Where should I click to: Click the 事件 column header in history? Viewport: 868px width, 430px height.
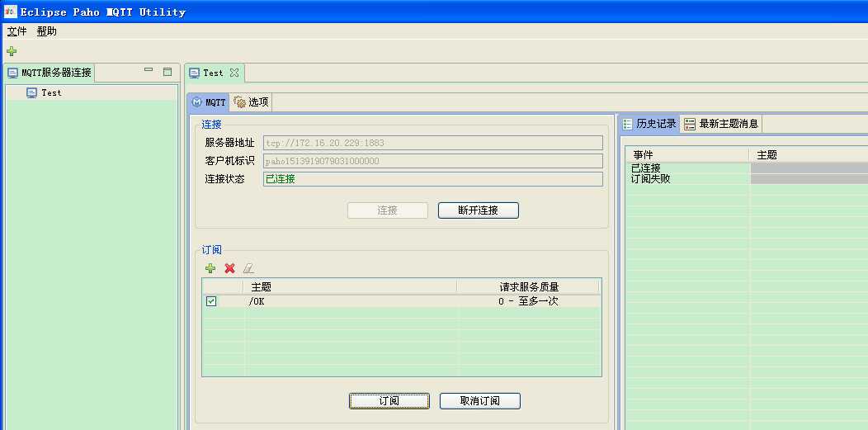click(687, 155)
